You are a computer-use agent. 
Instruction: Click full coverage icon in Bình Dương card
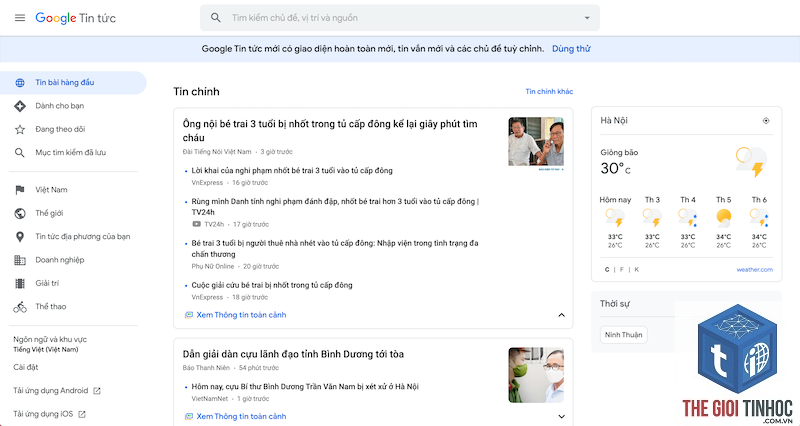point(188,417)
